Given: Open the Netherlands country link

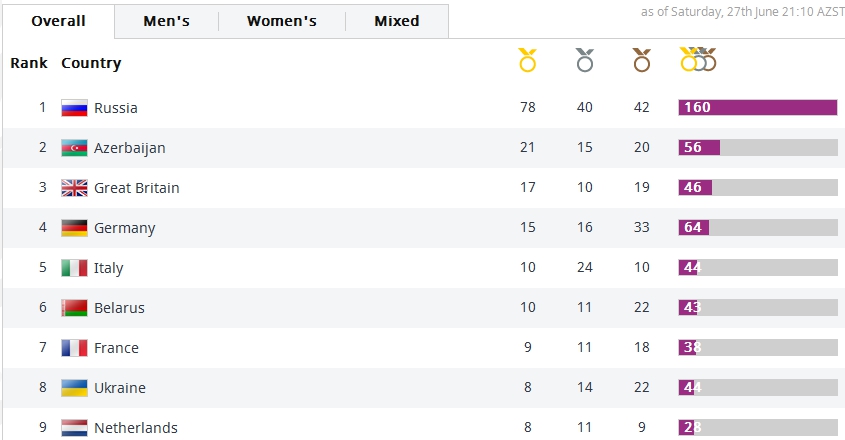Looking at the screenshot, I should coord(136,428).
